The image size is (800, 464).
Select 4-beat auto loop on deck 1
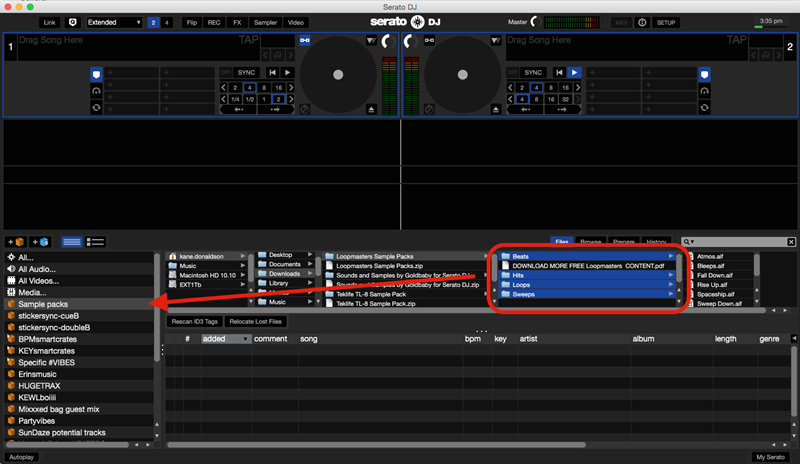249,87
